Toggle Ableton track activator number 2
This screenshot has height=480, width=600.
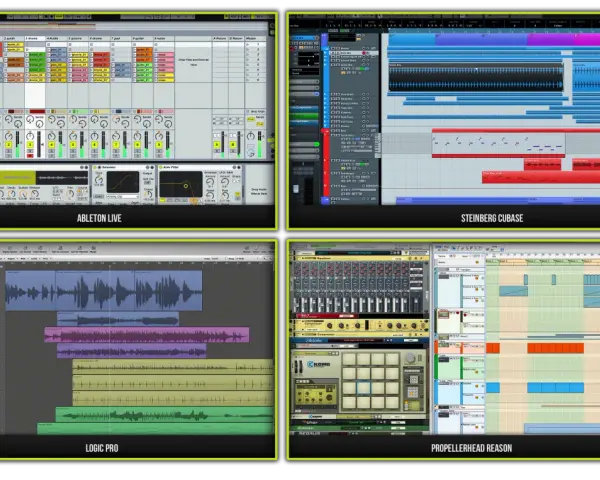coord(8,145)
